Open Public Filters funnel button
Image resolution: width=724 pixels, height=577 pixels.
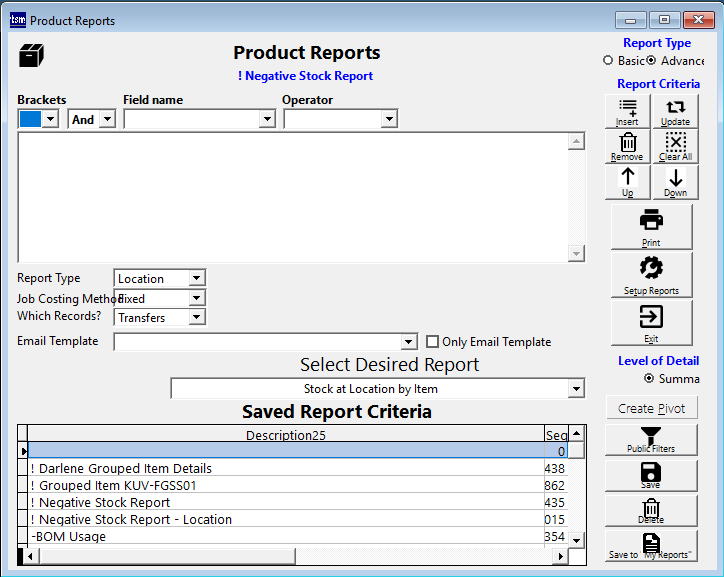651,440
